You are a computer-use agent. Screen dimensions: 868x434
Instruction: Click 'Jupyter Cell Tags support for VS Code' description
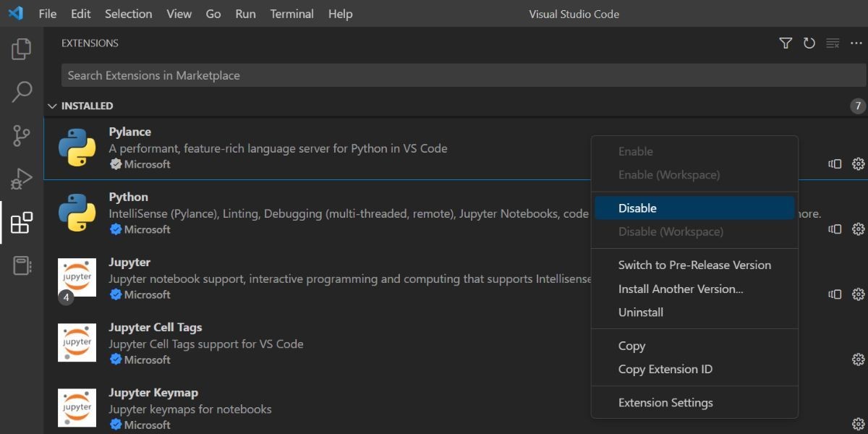pos(206,344)
